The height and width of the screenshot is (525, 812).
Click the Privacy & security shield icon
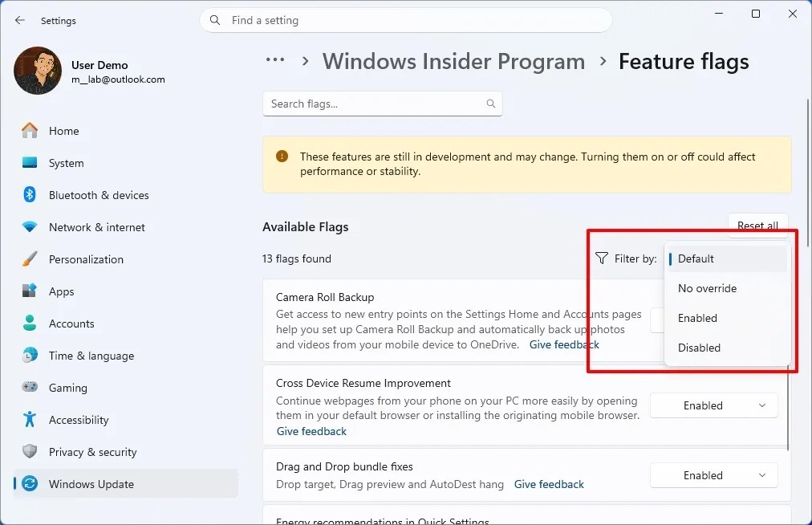pyautogui.click(x=30, y=451)
